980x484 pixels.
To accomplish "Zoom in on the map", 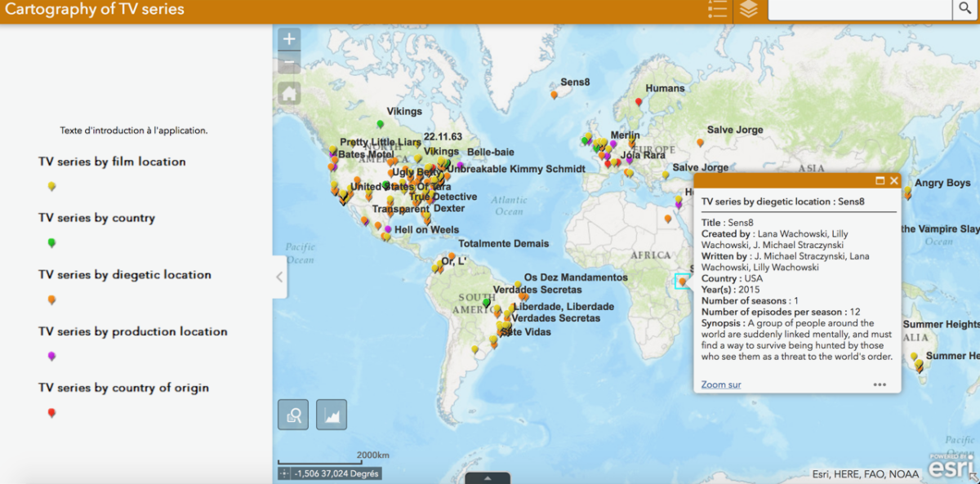I will pyautogui.click(x=289, y=38).
